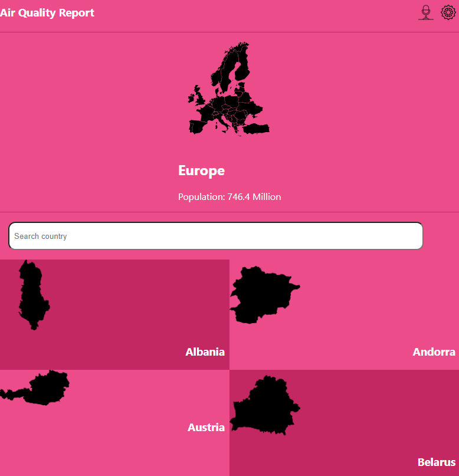The height and width of the screenshot is (476, 459).
Task: Click the Population 746.4 Million text
Action: (x=229, y=197)
